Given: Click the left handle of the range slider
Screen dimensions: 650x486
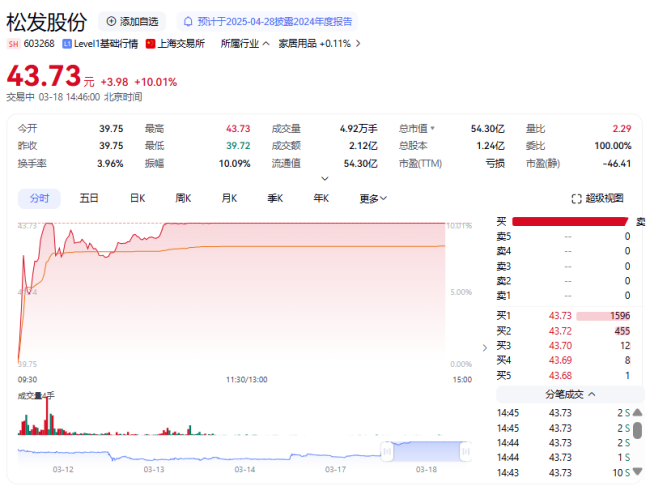Looking at the screenshot, I should (x=387, y=451).
